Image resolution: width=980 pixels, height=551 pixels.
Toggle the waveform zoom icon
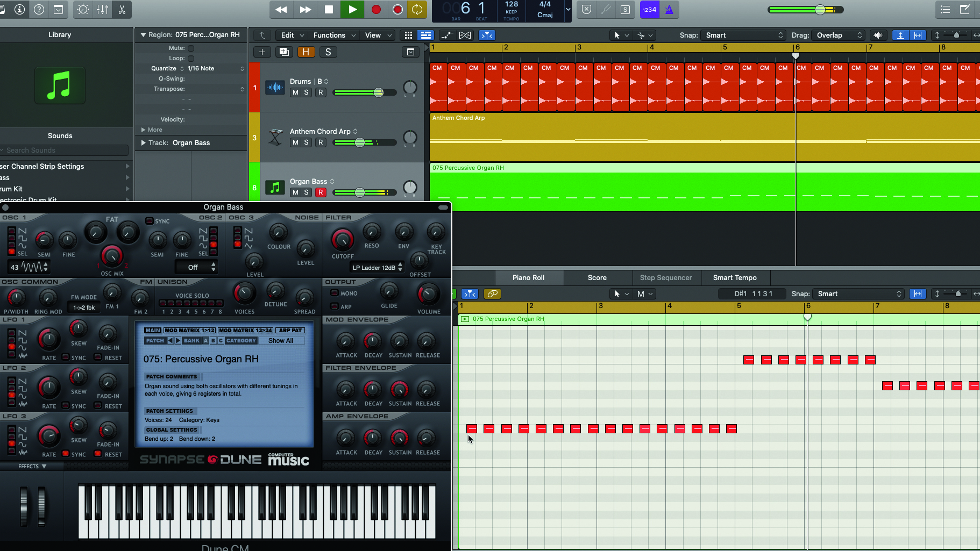878,35
